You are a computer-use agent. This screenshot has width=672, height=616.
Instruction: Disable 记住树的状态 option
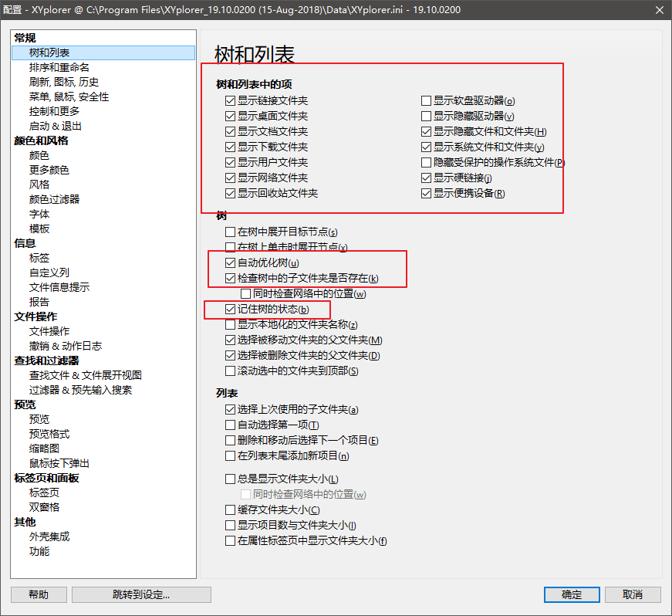[229, 310]
